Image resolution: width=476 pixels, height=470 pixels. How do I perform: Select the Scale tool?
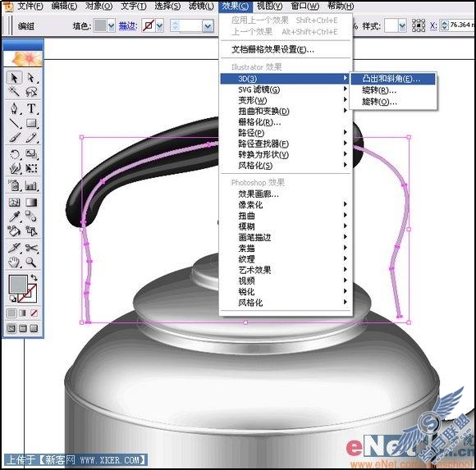[31, 154]
